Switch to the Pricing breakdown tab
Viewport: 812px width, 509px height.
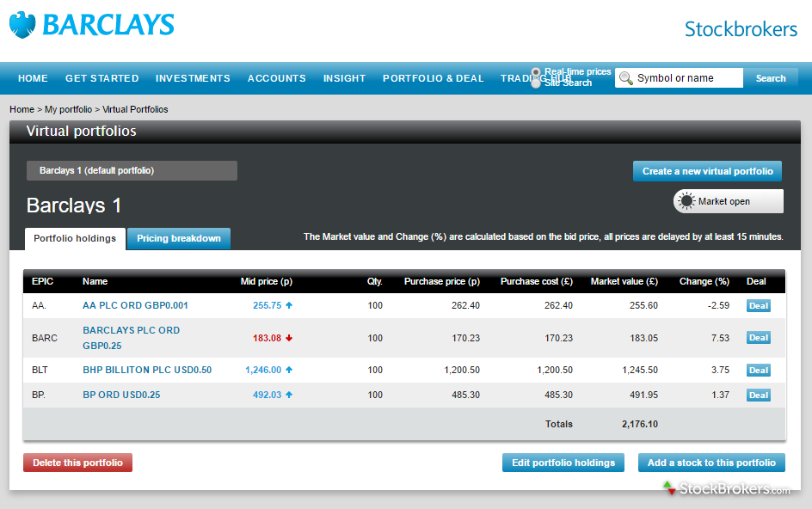179,239
